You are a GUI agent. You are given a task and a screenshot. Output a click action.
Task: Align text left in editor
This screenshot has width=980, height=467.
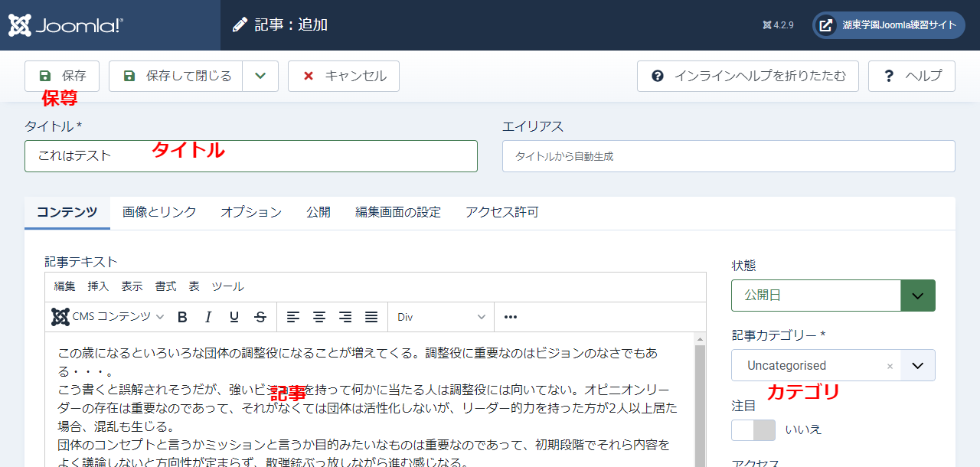click(293, 317)
